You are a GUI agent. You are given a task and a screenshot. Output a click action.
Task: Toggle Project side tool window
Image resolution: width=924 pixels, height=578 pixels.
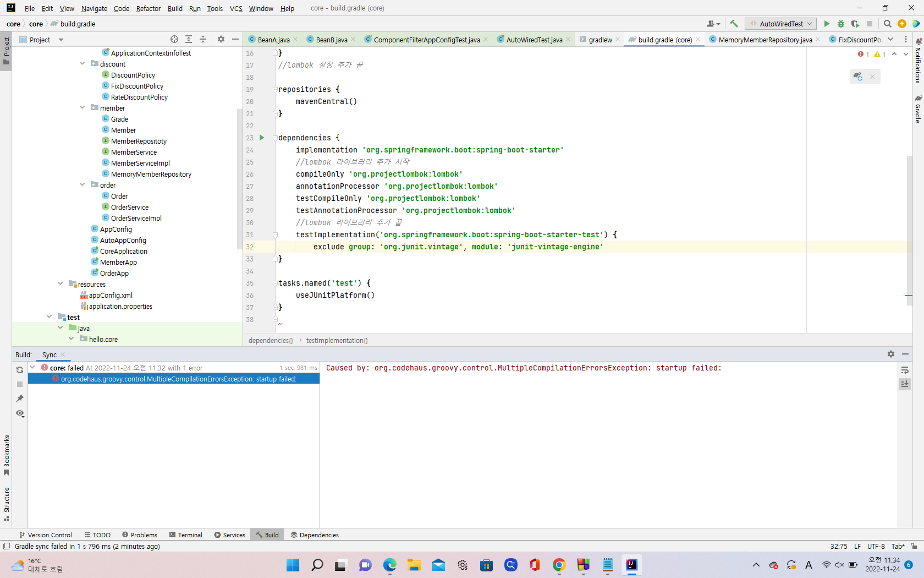point(7,50)
